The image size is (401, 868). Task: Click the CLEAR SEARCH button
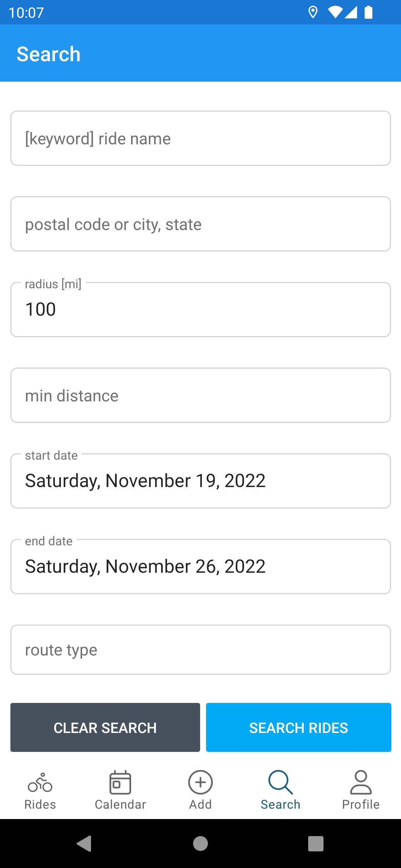click(x=105, y=727)
